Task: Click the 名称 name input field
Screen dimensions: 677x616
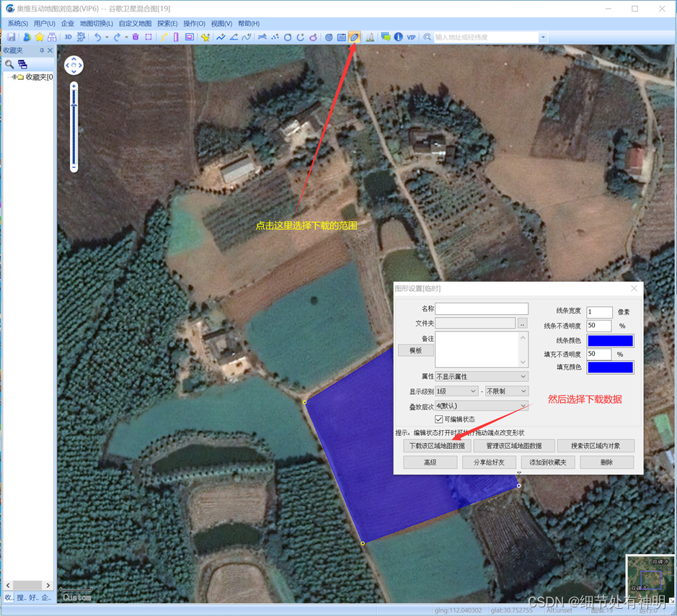Action: [482, 308]
